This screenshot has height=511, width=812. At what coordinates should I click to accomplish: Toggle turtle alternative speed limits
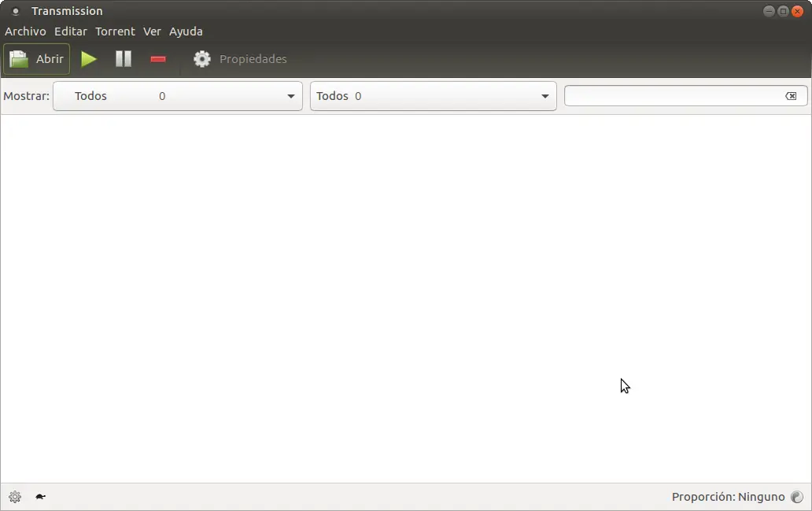click(x=40, y=497)
